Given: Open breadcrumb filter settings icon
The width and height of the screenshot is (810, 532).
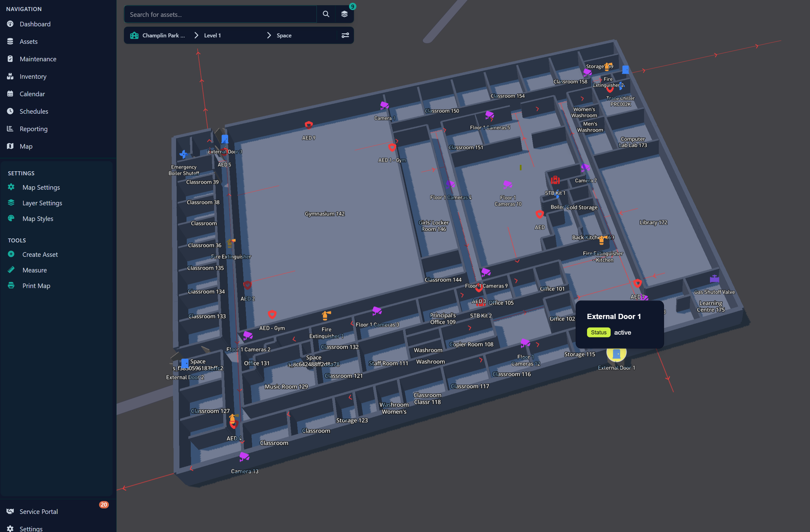Looking at the screenshot, I should point(345,35).
